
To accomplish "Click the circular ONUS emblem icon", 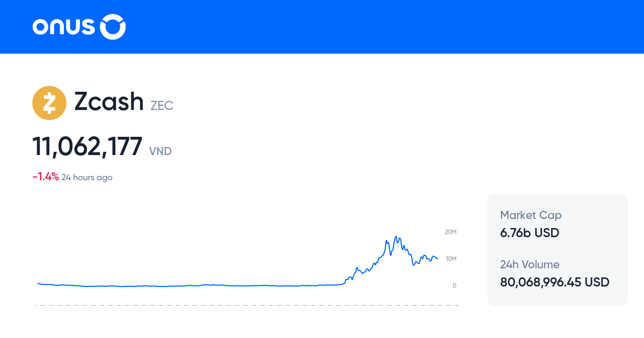I will point(114,26).
